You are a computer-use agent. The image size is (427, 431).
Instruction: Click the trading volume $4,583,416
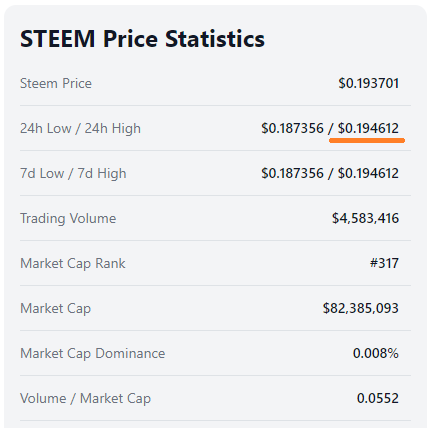pyautogui.click(x=365, y=219)
